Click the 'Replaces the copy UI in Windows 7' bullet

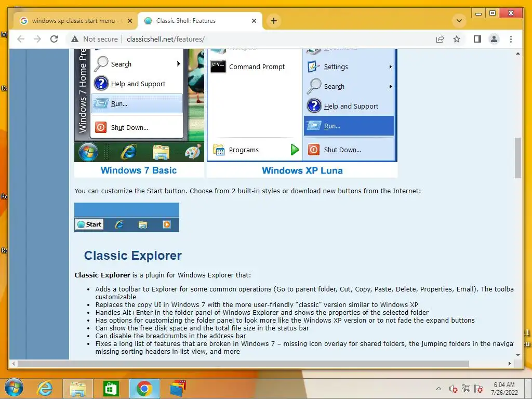[257, 304]
